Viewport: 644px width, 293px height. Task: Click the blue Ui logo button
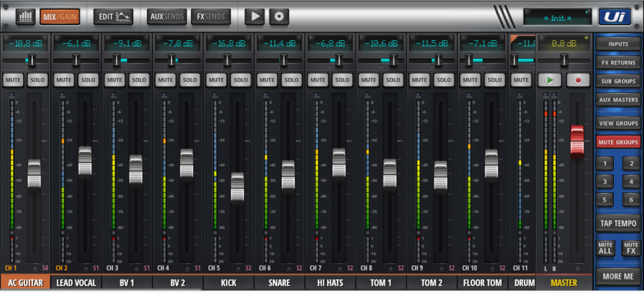click(614, 17)
